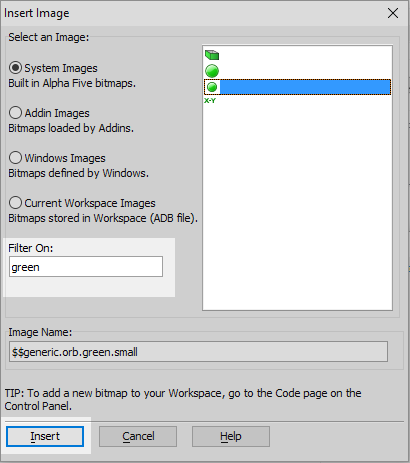
Task: Enable the Current Workspace Images radio option
Action: (15, 203)
